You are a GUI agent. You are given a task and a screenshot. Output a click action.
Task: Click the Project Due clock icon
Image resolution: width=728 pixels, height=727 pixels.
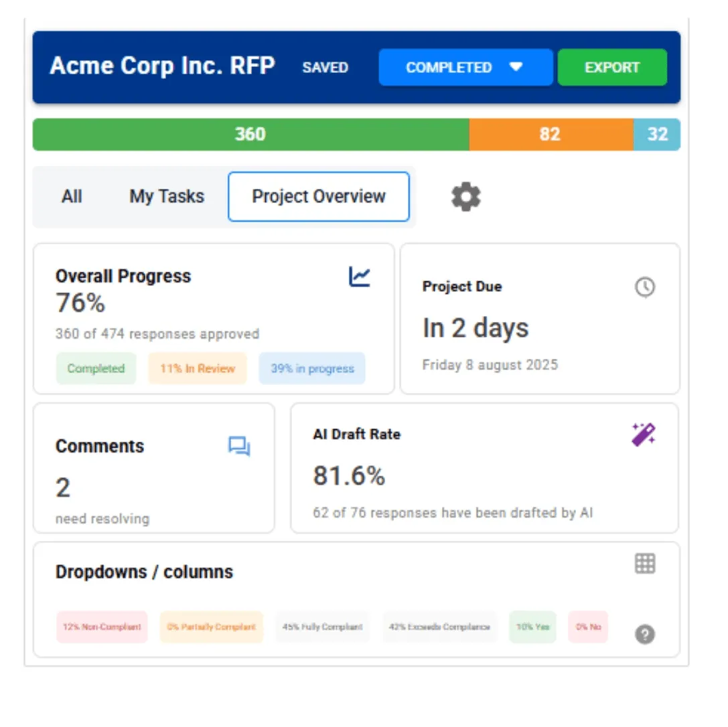click(644, 287)
